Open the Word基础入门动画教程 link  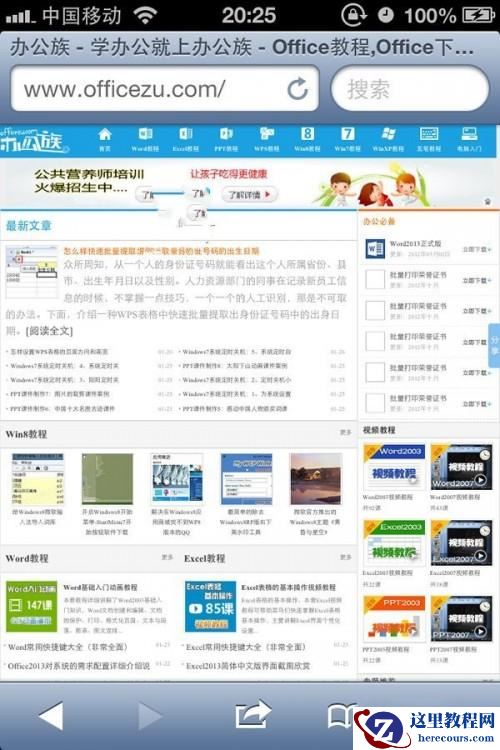tap(100, 587)
